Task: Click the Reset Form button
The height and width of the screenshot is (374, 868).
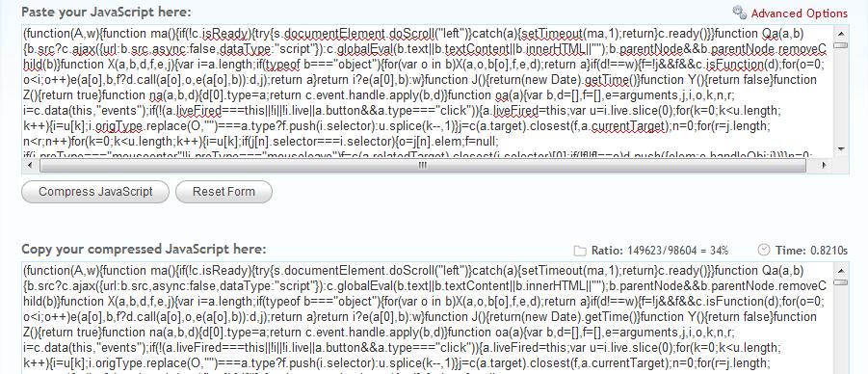Action: click(224, 192)
